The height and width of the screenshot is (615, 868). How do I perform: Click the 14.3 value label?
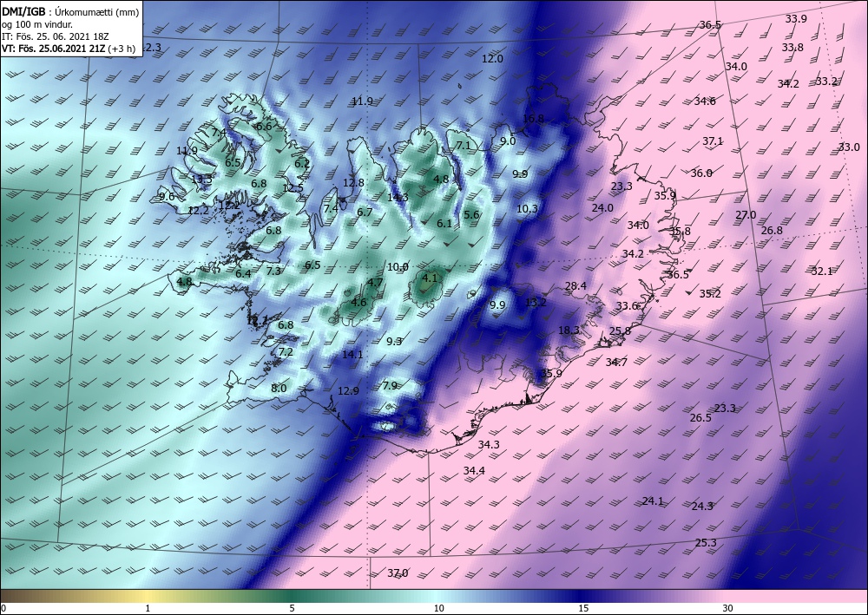[x=398, y=198]
